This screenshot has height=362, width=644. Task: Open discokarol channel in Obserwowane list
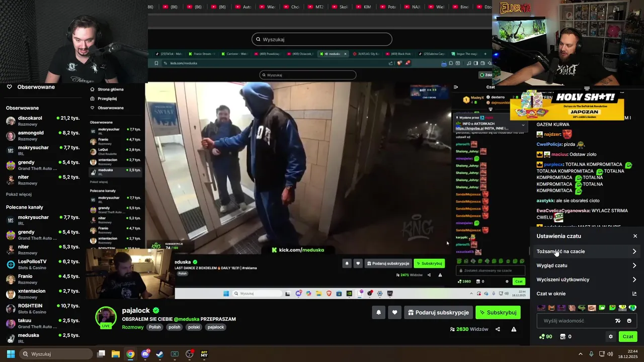tap(43, 121)
